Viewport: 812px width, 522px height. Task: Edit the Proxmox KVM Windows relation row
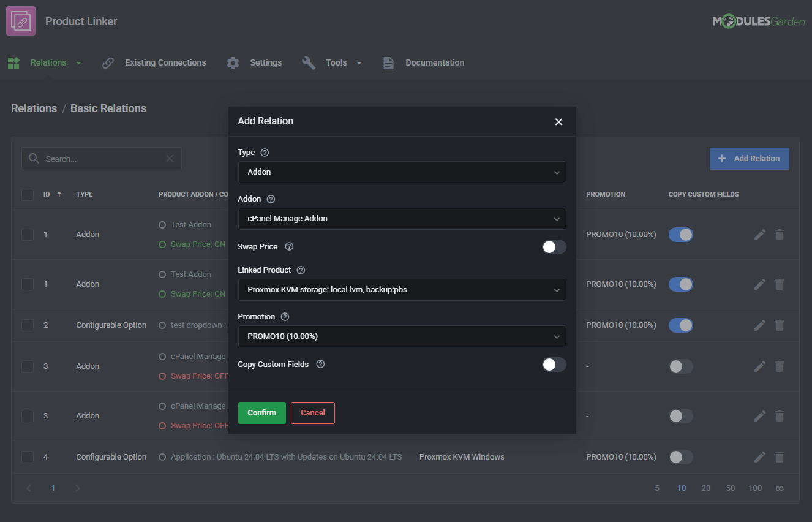coord(760,457)
